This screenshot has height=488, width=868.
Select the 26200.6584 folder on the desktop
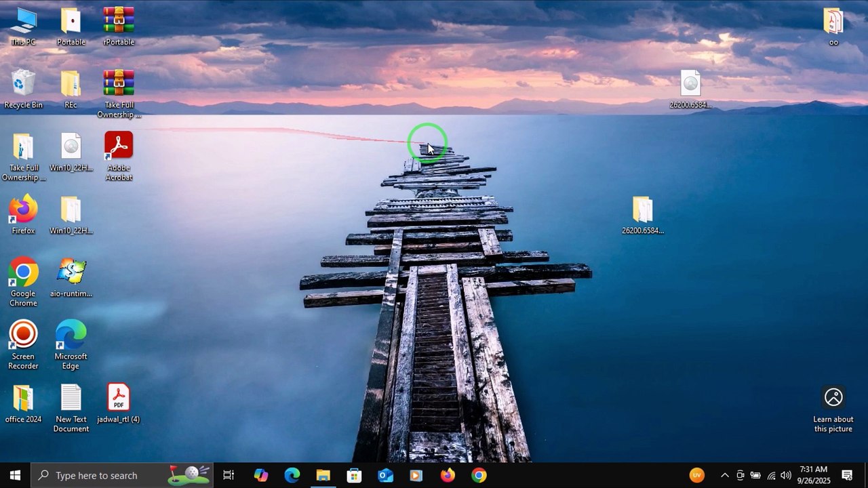643,215
